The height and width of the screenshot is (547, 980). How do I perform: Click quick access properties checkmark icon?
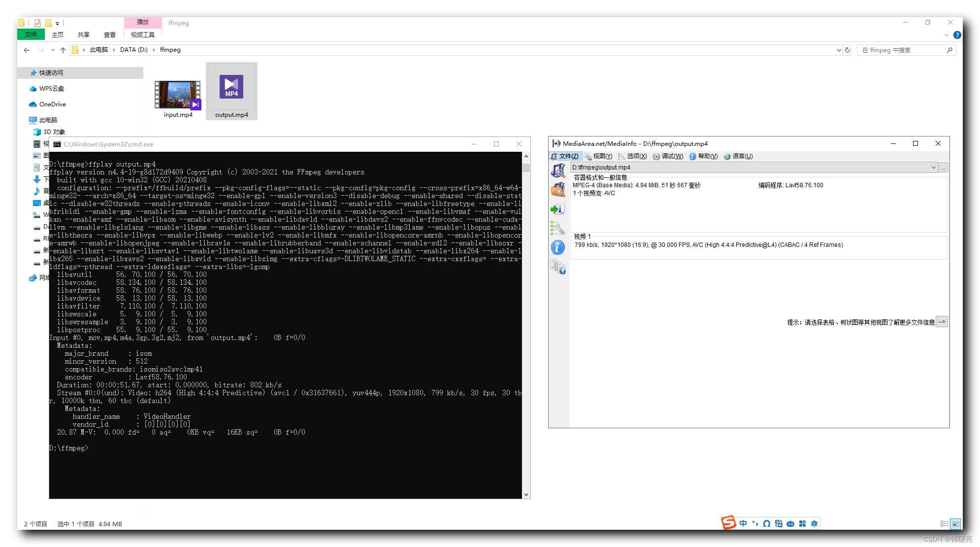(x=37, y=23)
